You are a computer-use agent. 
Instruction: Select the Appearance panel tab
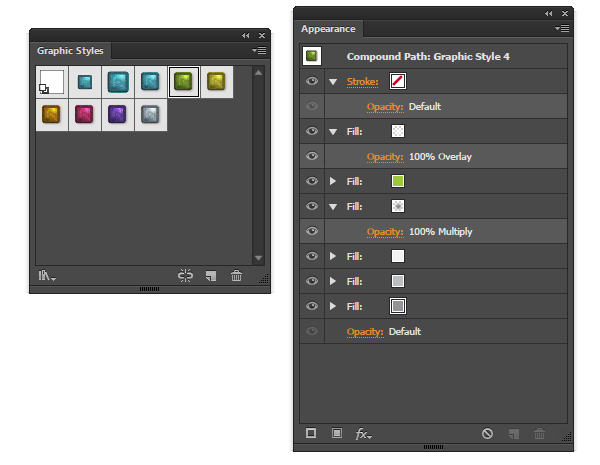(x=328, y=29)
